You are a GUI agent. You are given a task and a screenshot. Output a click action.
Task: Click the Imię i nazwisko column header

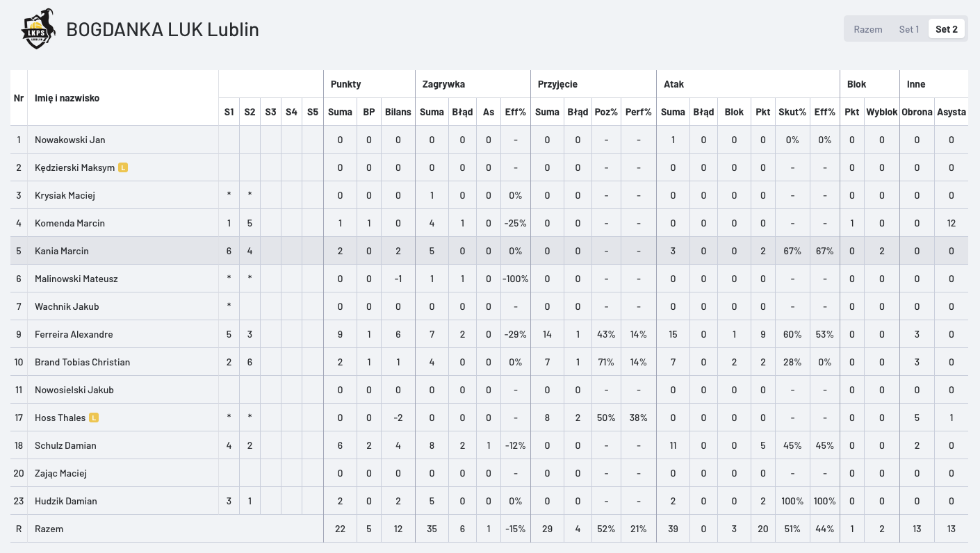coord(67,98)
